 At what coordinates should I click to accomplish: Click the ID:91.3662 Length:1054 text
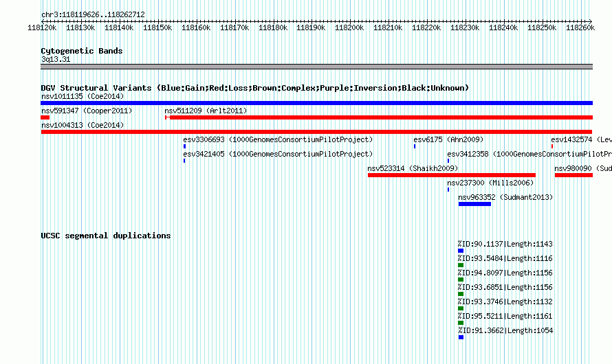click(x=505, y=330)
